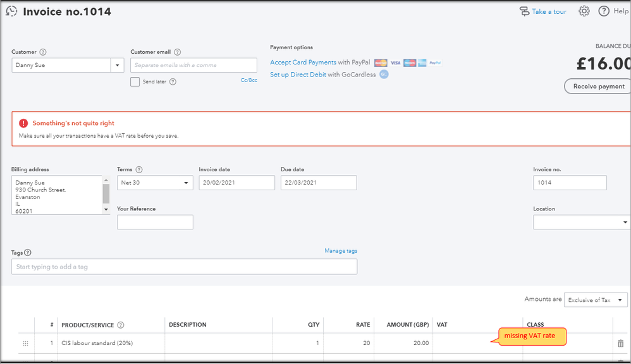Click the Send later help icon

[x=173, y=82]
